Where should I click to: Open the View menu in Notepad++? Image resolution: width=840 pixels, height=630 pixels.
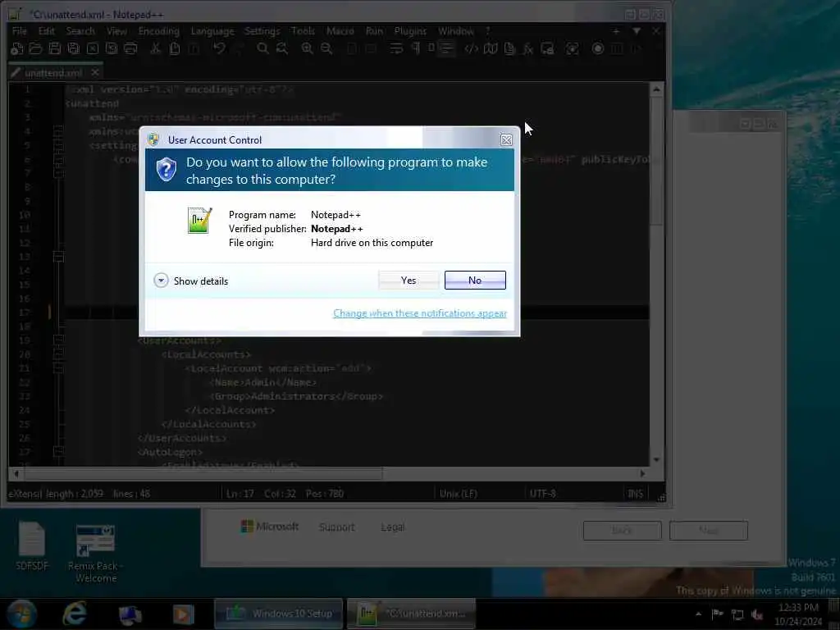(x=116, y=31)
